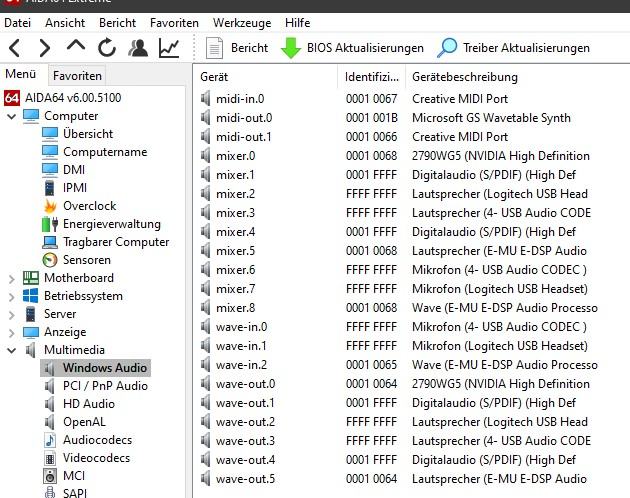Select the midi-out.0 device row
The height and width of the screenshot is (498, 630).
point(411,118)
